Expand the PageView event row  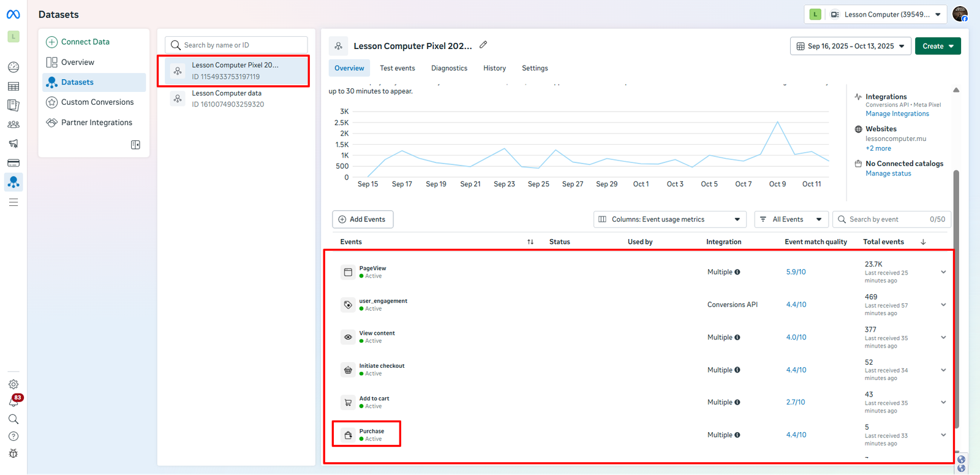(943, 272)
